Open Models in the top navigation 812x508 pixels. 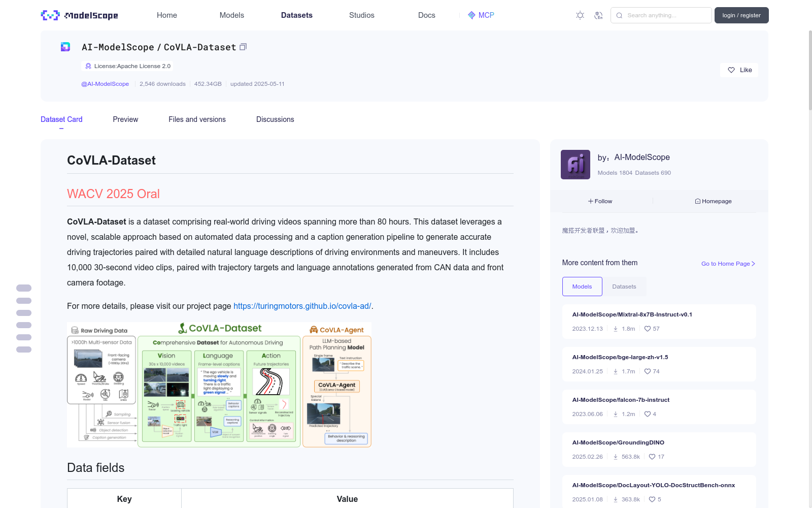232,15
